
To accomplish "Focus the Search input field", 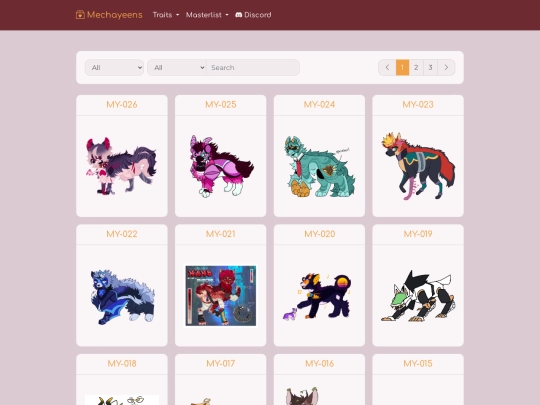I will pyautogui.click(x=253, y=68).
